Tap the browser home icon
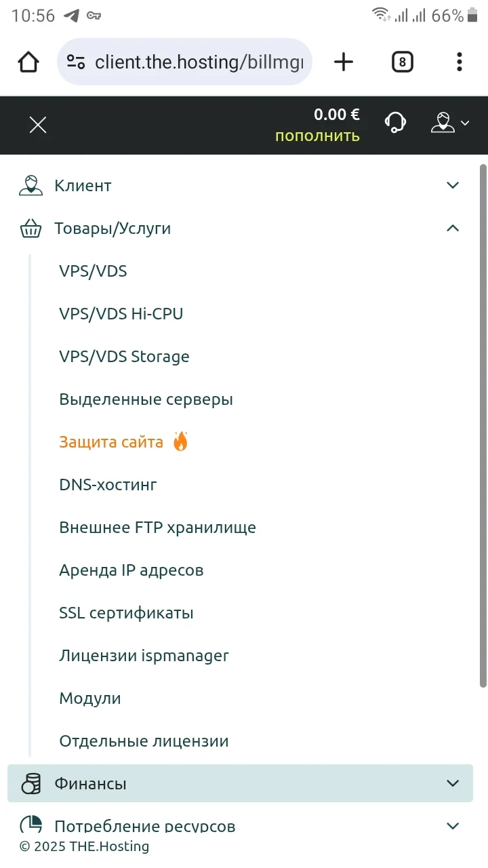 point(28,62)
